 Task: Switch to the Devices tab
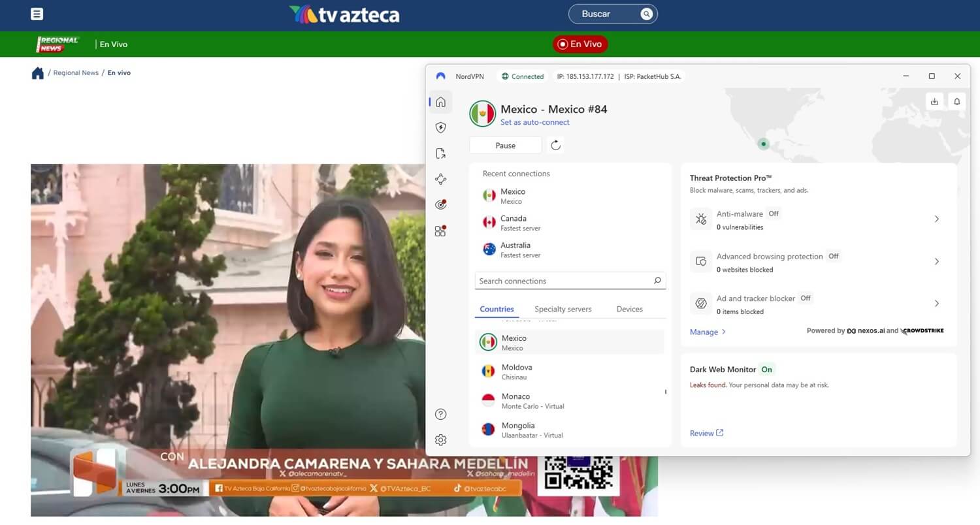(629, 309)
